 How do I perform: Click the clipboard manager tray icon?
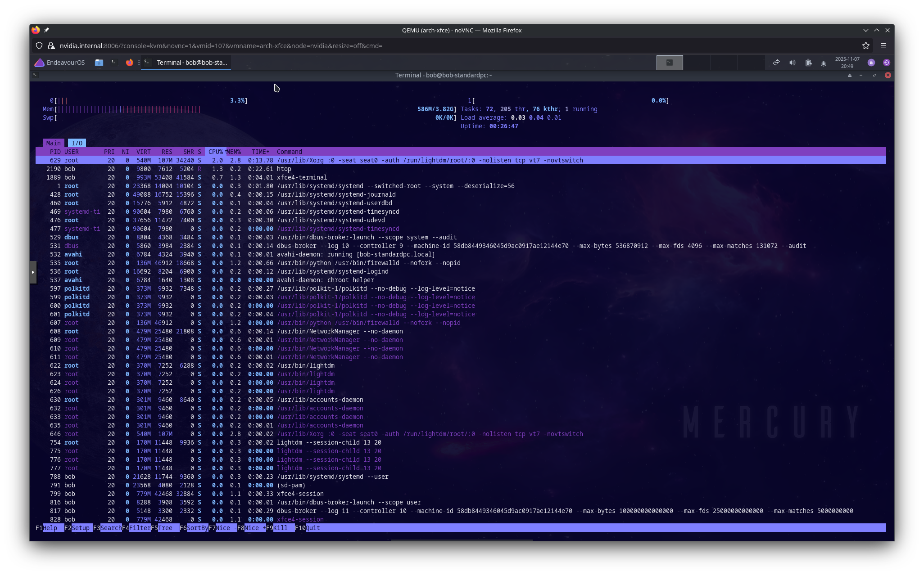(x=809, y=63)
